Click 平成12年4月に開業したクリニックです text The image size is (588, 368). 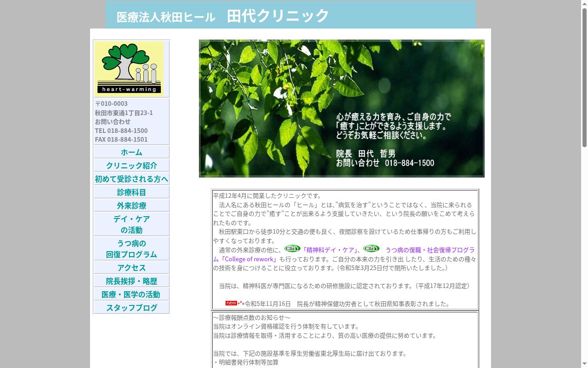[x=267, y=196]
